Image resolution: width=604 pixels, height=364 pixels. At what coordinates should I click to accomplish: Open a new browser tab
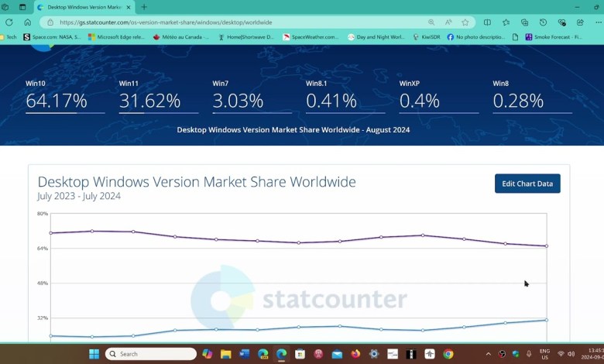[144, 7]
